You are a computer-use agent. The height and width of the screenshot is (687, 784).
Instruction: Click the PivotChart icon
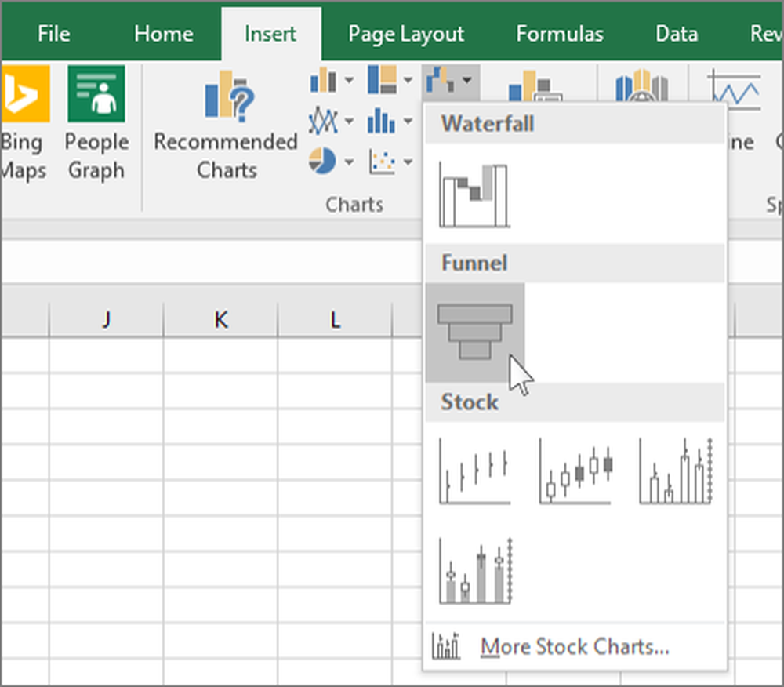pos(535,86)
